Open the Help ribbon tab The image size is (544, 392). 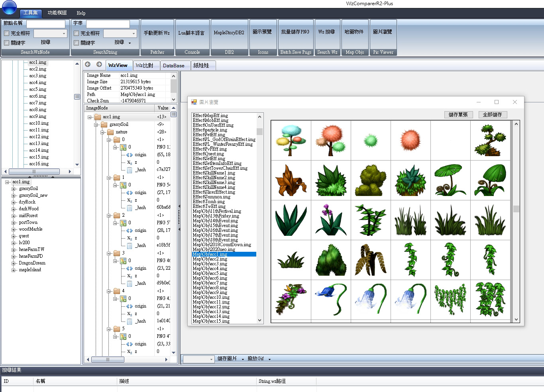click(81, 13)
